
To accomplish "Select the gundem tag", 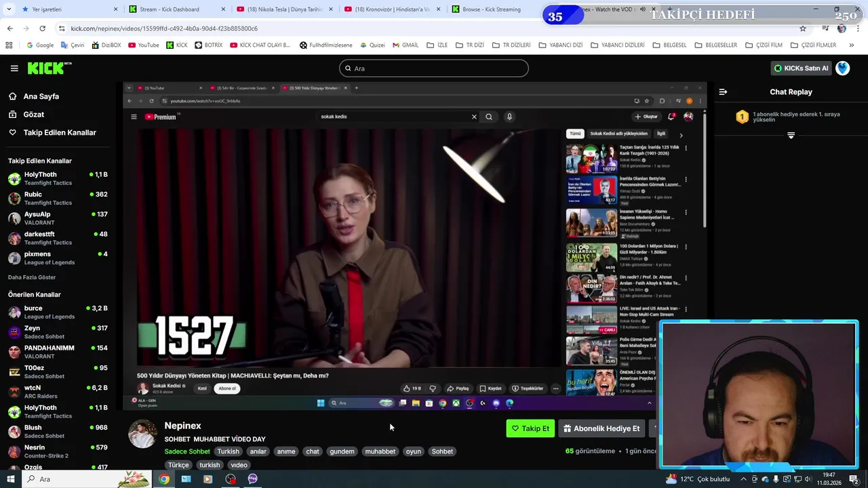I will pos(342,451).
